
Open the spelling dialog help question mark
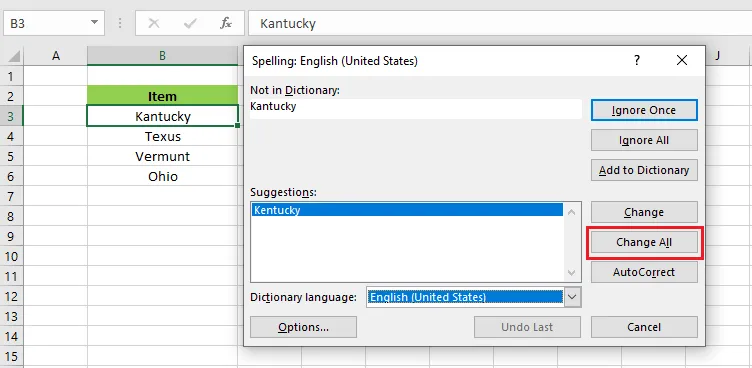click(x=637, y=60)
